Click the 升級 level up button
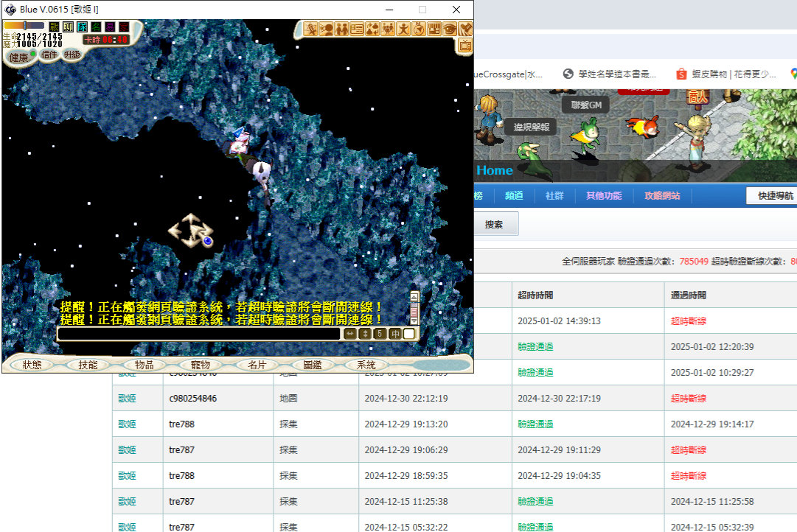The image size is (797, 532). [x=72, y=55]
